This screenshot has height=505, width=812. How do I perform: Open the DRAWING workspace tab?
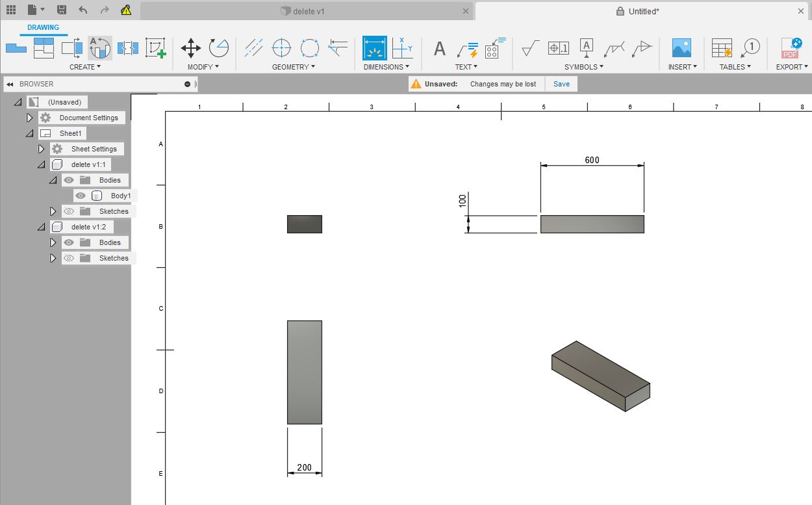(x=43, y=27)
